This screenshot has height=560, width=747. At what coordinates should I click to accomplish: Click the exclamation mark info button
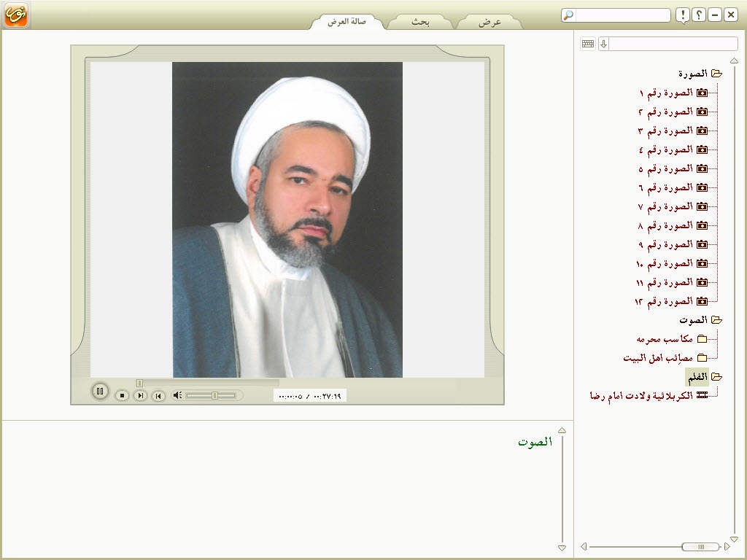tap(682, 15)
